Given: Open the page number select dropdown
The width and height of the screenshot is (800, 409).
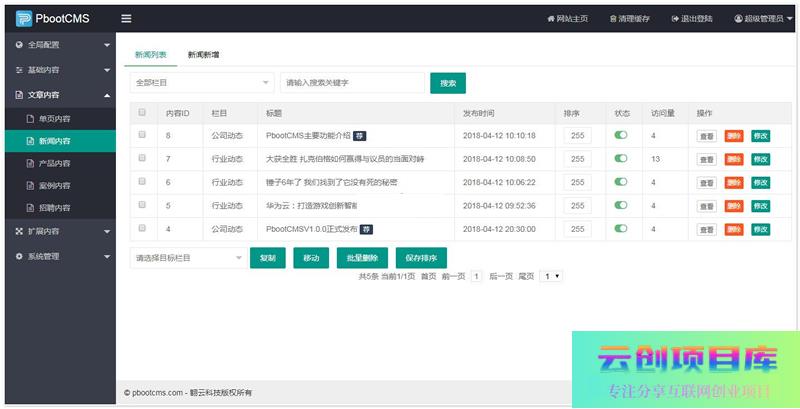Looking at the screenshot, I should click(551, 276).
